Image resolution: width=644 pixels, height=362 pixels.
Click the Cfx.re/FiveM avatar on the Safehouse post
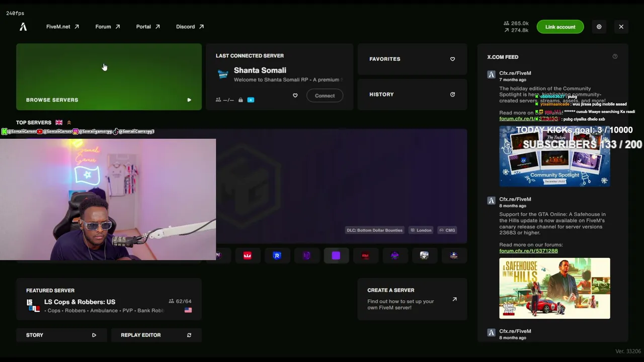(491, 201)
